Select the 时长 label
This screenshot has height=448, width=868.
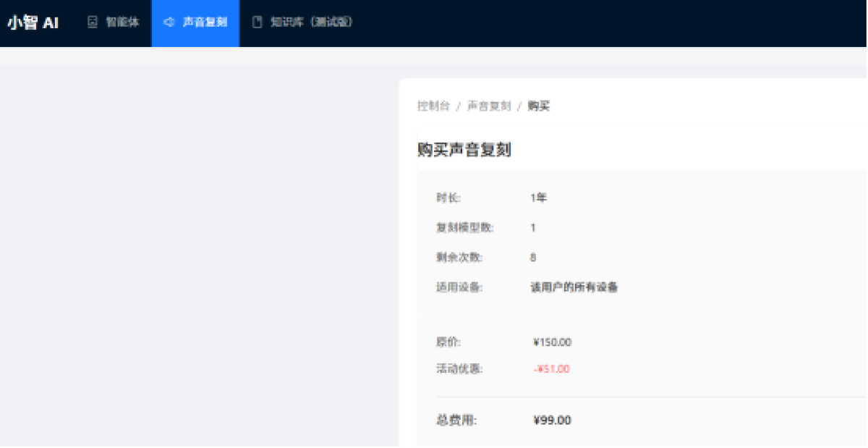448,198
